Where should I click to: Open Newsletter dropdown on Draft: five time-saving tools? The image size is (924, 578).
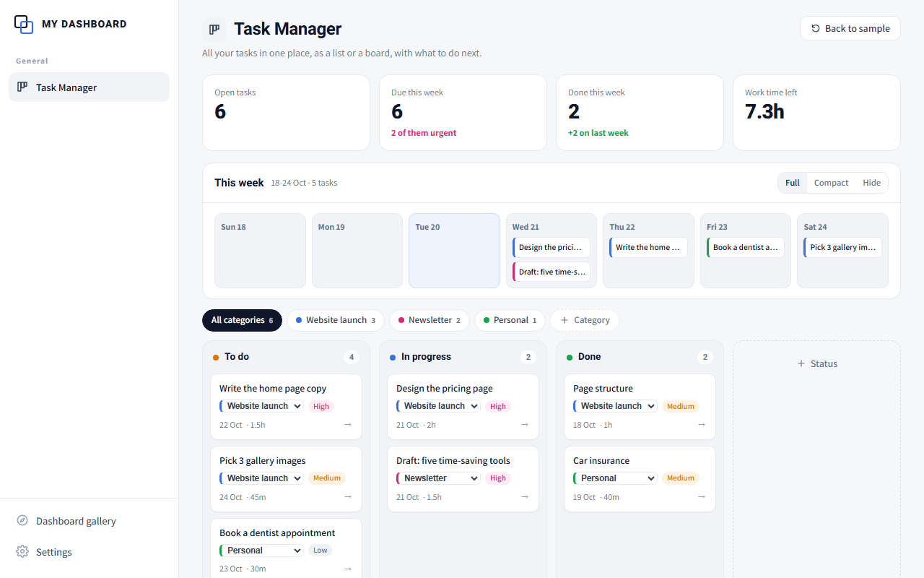[x=438, y=478]
